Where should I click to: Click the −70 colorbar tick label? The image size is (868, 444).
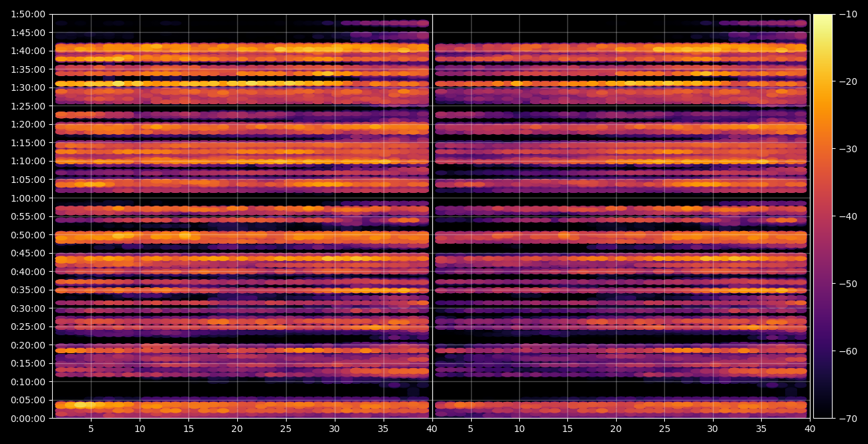(848, 419)
